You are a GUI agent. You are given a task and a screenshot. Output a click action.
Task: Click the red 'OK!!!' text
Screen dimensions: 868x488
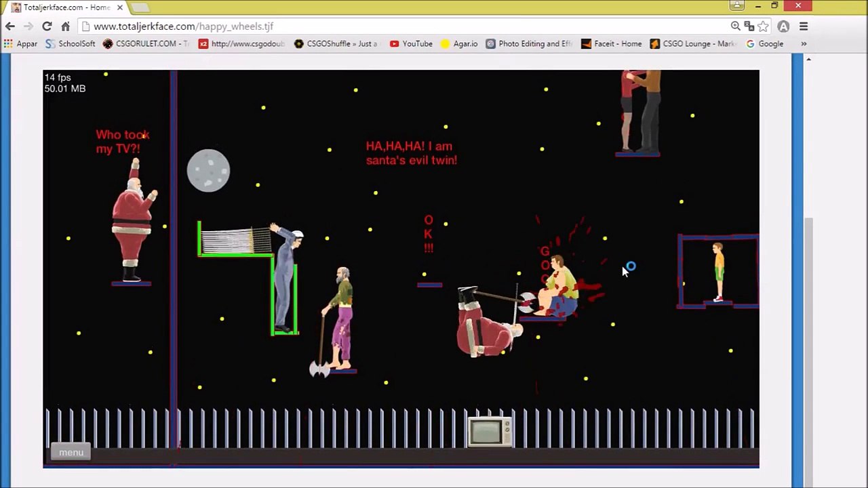coord(429,235)
